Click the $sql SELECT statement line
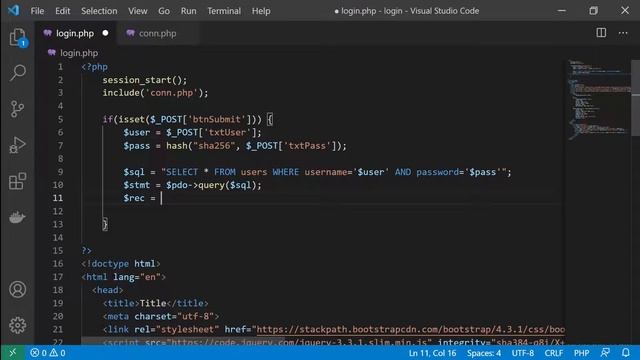The height and width of the screenshot is (360, 640). click(x=317, y=172)
